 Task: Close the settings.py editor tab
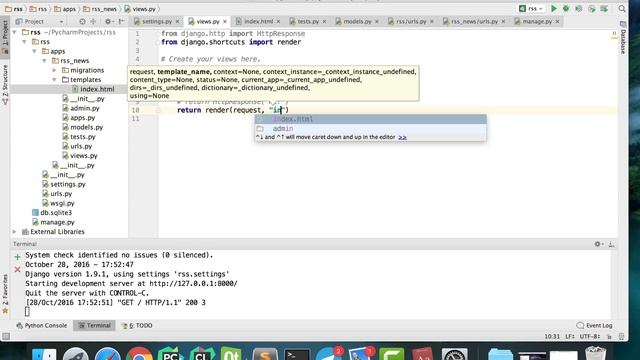177,21
